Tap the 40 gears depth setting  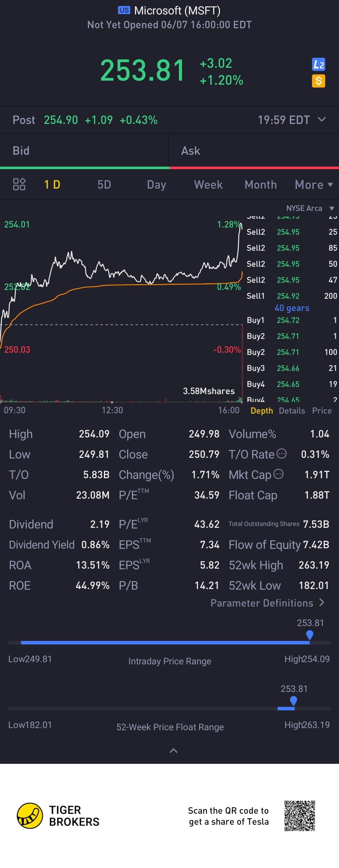292,308
